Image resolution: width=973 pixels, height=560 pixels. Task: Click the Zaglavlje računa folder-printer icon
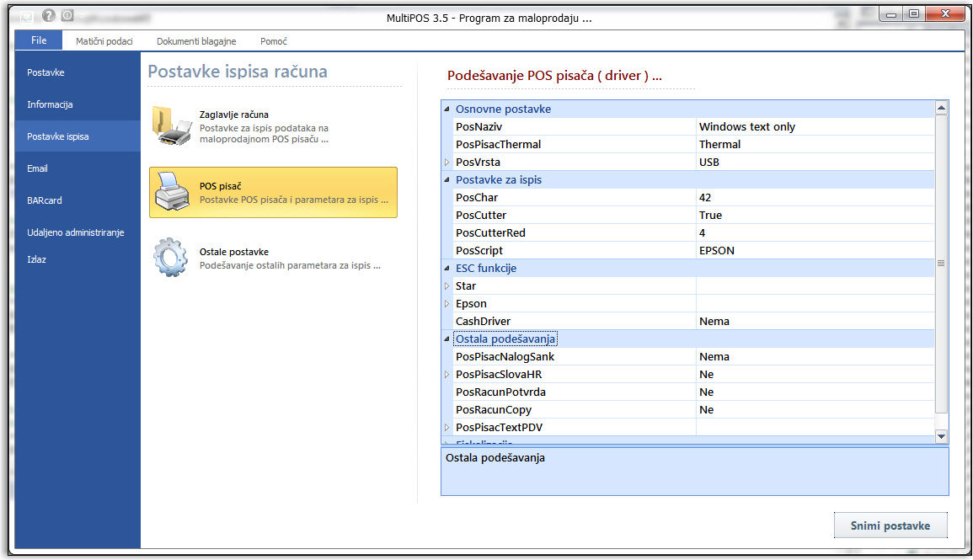(x=171, y=125)
